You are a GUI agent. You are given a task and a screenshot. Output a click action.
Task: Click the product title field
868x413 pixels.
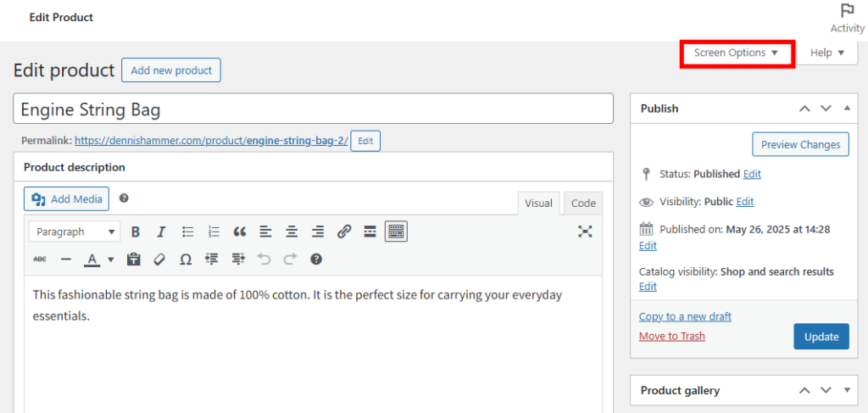point(313,109)
